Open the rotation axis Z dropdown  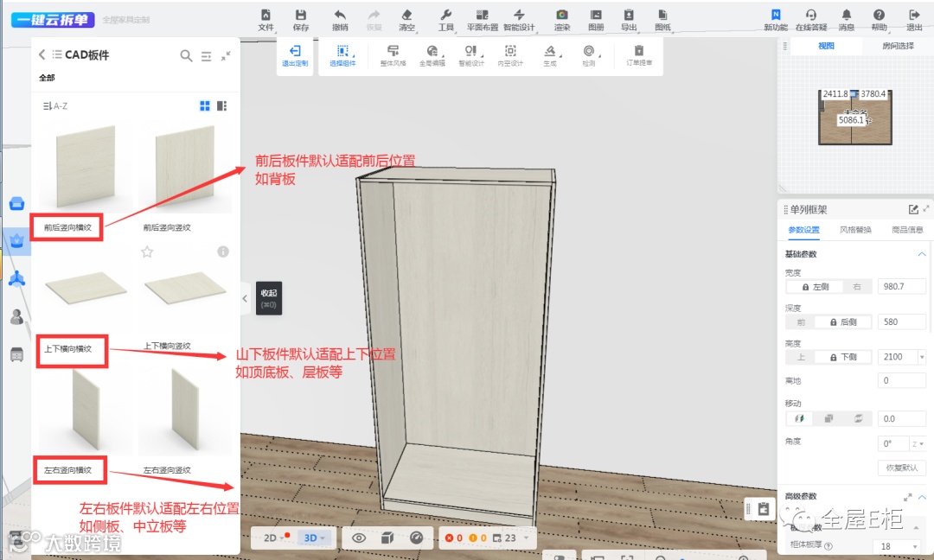pyautogui.click(x=918, y=444)
